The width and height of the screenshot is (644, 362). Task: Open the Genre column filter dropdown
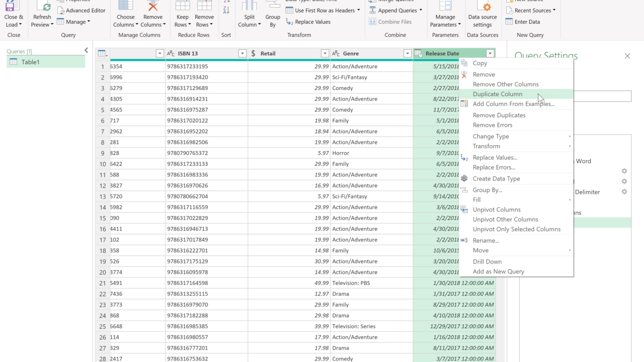coord(408,54)
